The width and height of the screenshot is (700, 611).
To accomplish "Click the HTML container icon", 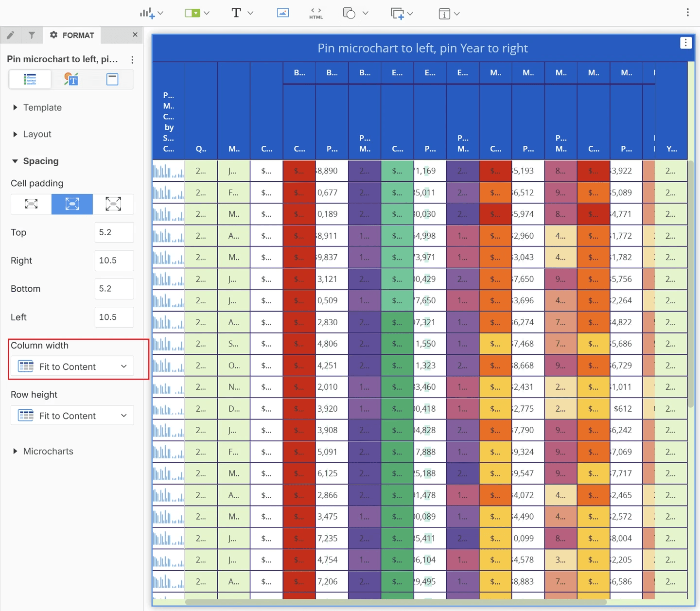I will [x=315, y=13].
